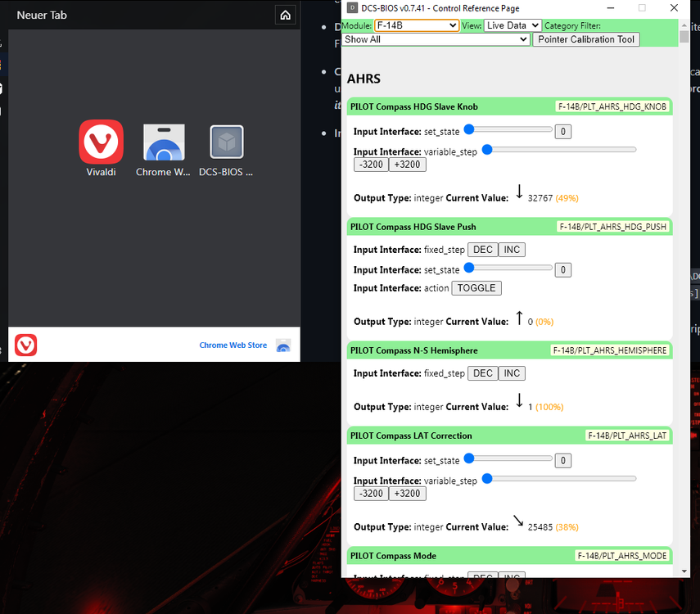Click the AHRS section heading
700x614 pixels.
[364, 79]
